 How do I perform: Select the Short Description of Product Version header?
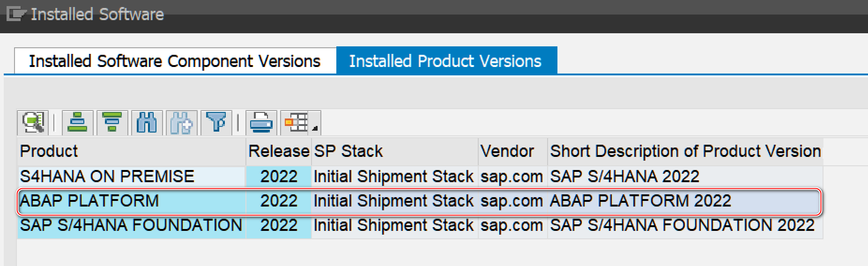685,151
